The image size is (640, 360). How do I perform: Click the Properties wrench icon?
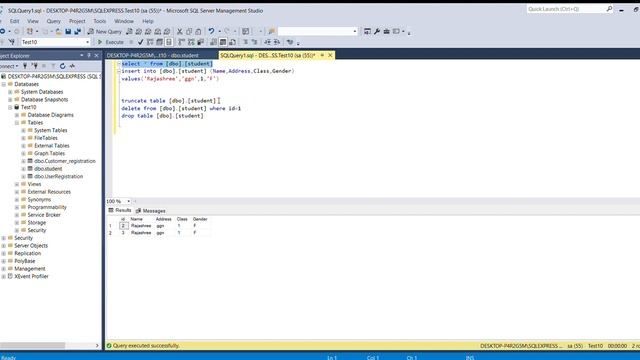(x=377, y=31)
